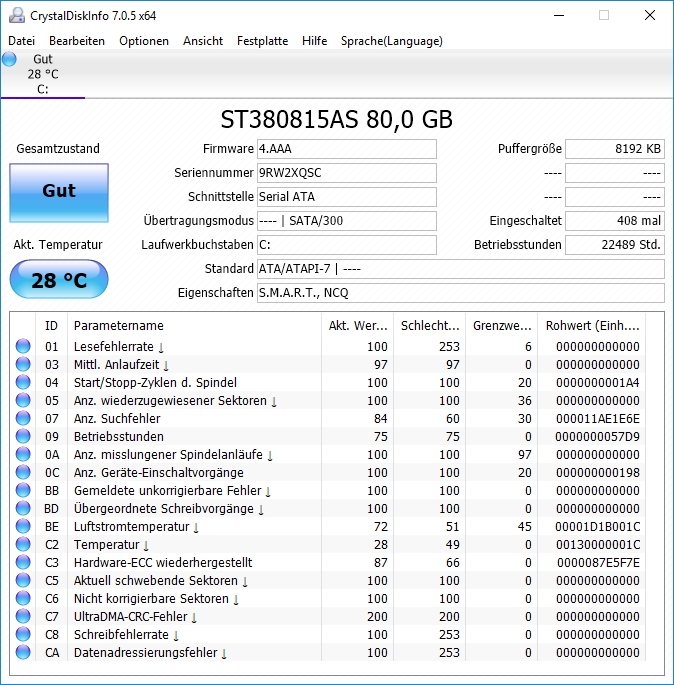The image size is (674, 685).
Task: Click the blue status orb in the drive tab
Action: click(9, 59)
